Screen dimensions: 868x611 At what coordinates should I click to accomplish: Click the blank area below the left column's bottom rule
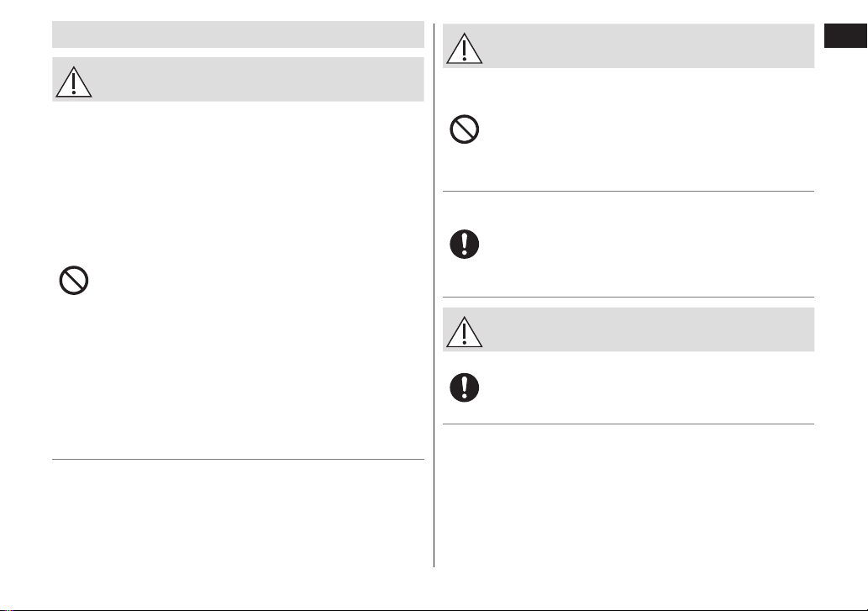[x=238, y=513]
